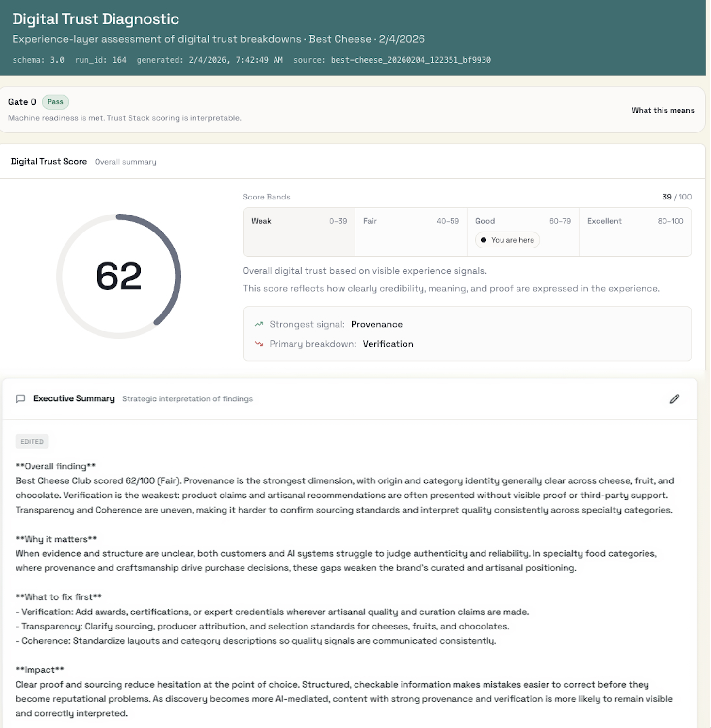Click the Pass badge next to Gate 0
Viewport: 711px width, 728px height.
pyautogui.click(x=55, y=102)
